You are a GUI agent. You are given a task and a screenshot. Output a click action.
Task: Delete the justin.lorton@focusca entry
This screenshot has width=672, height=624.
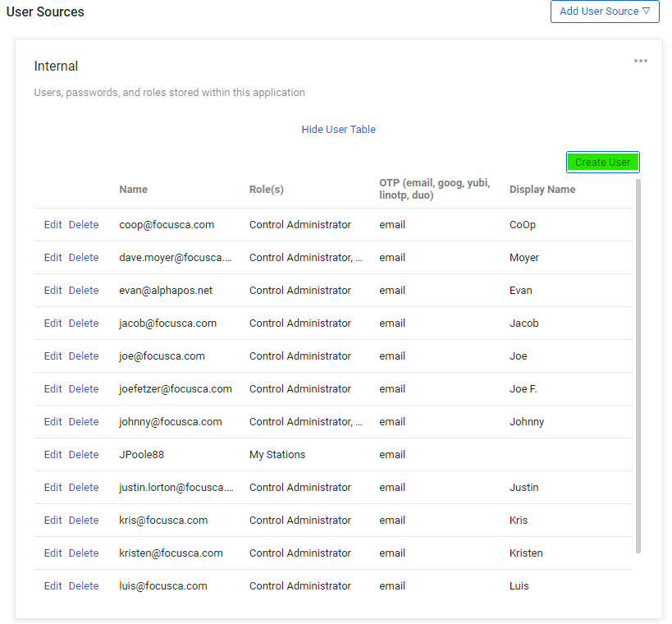83,487
